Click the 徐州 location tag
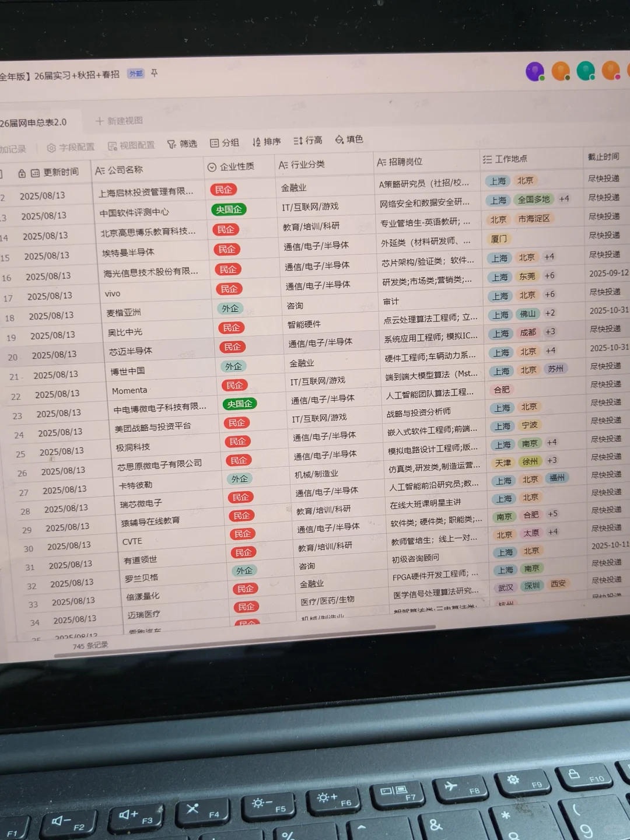Image resolution: width=630 pixels, height=840 pixels. [x=530, y=461]
